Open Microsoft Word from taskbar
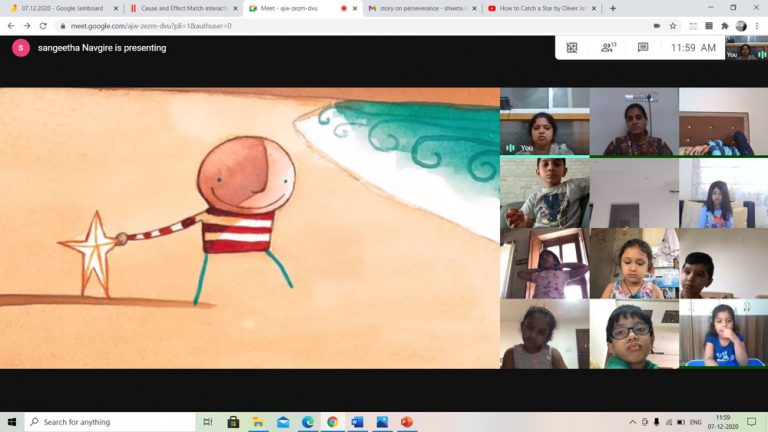 (357, 422)
